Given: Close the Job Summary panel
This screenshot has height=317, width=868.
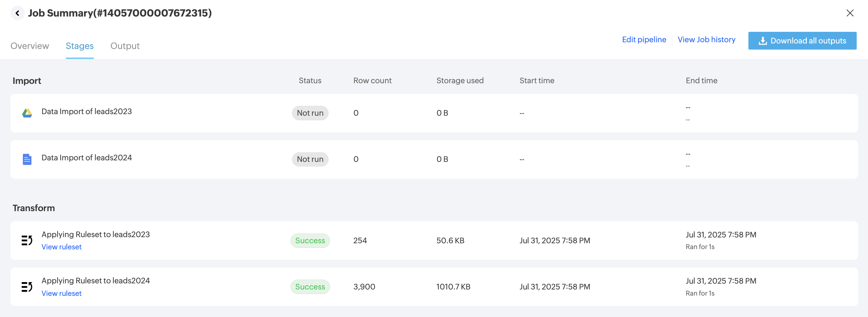Looking at the screenshot, I should tap(850, 13).
